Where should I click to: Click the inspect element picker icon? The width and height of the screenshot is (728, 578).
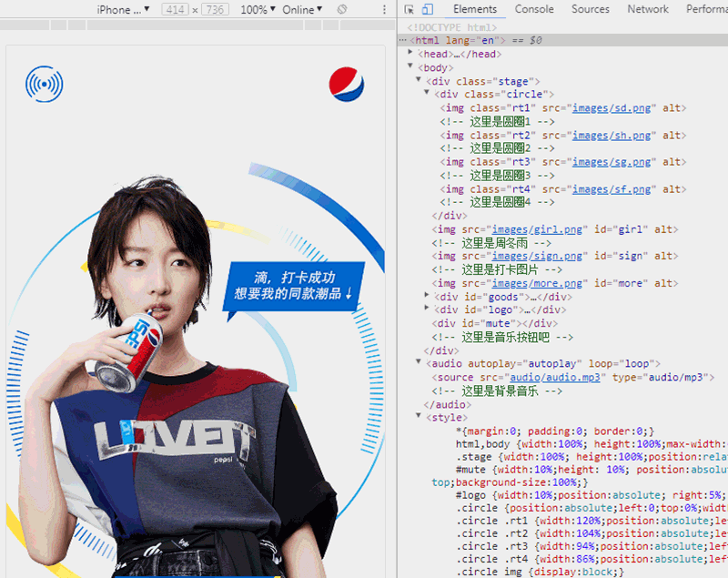pos(409,9)
